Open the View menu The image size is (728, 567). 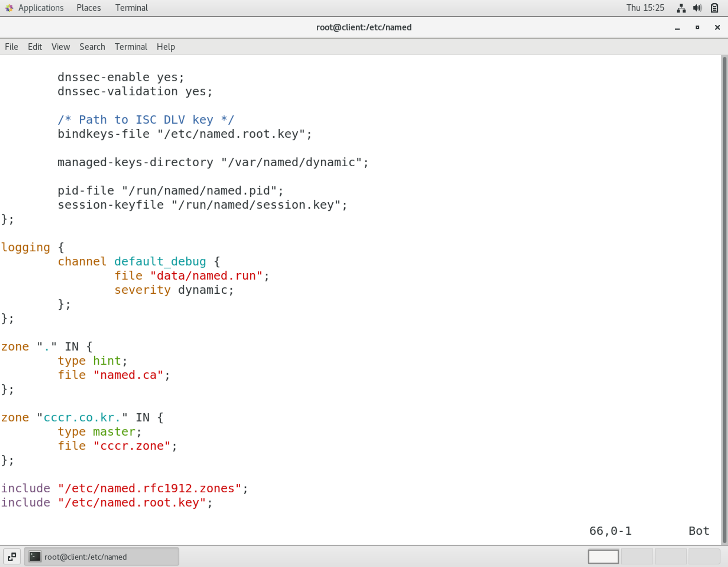coord(60,47)
